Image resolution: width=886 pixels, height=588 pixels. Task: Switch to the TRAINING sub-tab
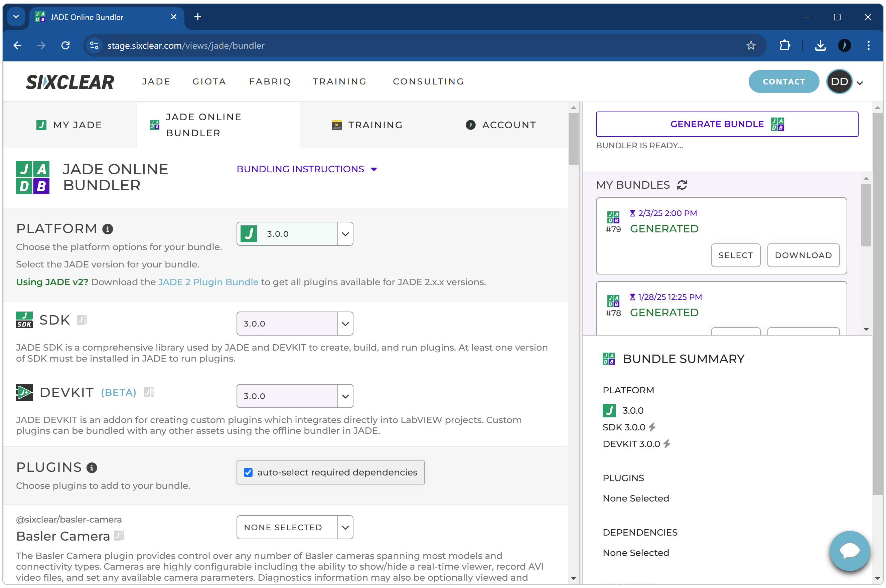[x=367, y=125]
